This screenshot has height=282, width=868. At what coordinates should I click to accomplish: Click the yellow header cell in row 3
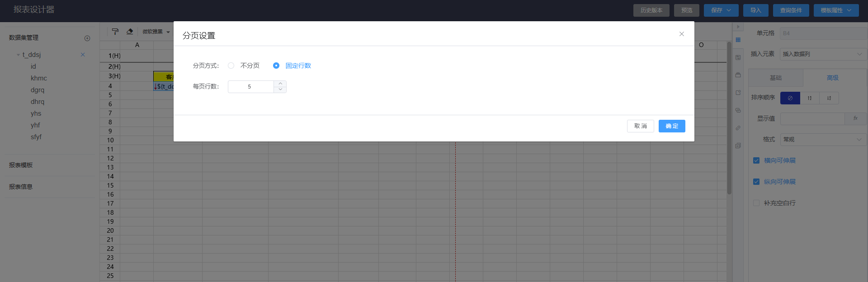(164, 76)
